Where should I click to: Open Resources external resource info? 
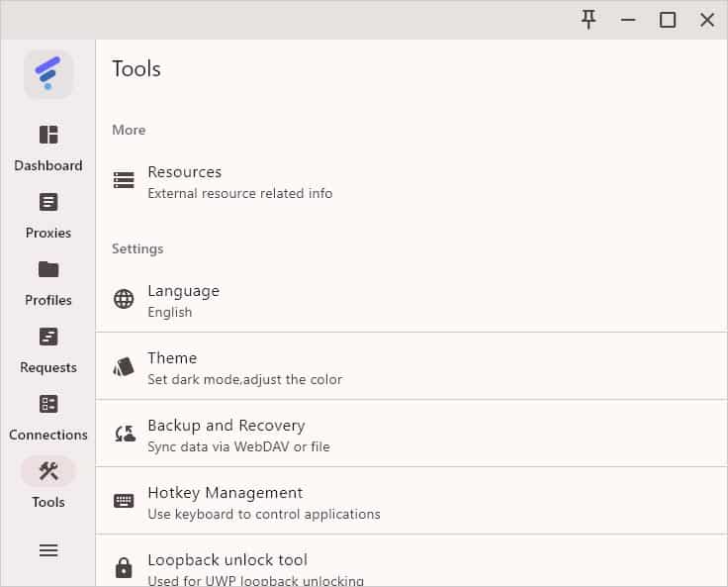coord(411,182)
